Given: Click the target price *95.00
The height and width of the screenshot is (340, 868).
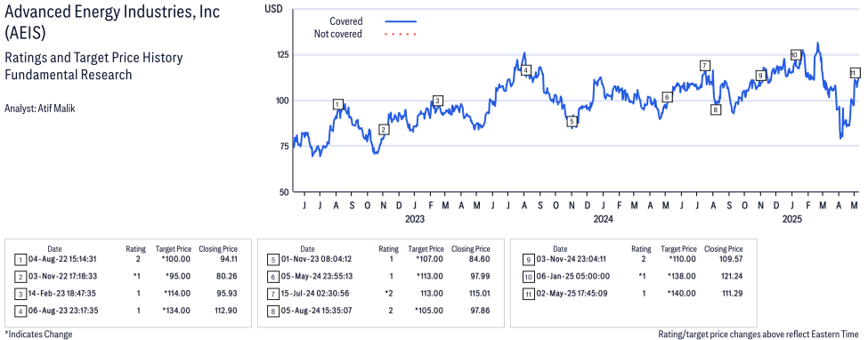Looking at the screenshot, I should coord(178,276).
